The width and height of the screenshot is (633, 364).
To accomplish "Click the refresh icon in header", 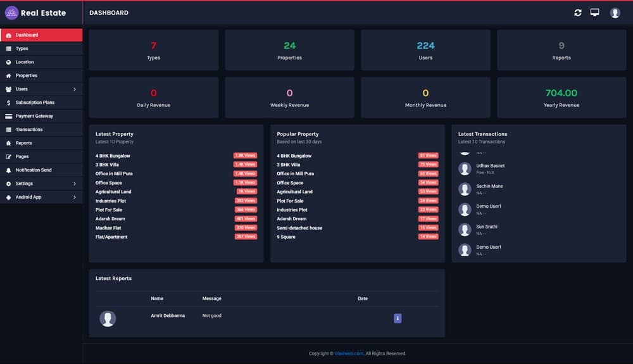I will [578, 13].
